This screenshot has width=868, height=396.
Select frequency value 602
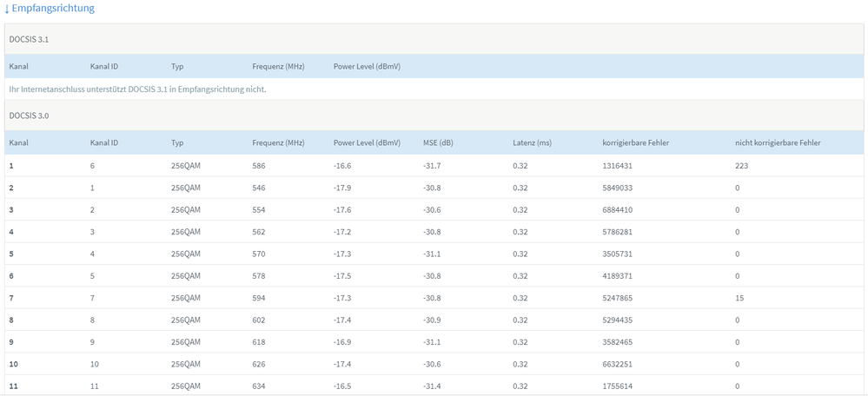[259, 320]
